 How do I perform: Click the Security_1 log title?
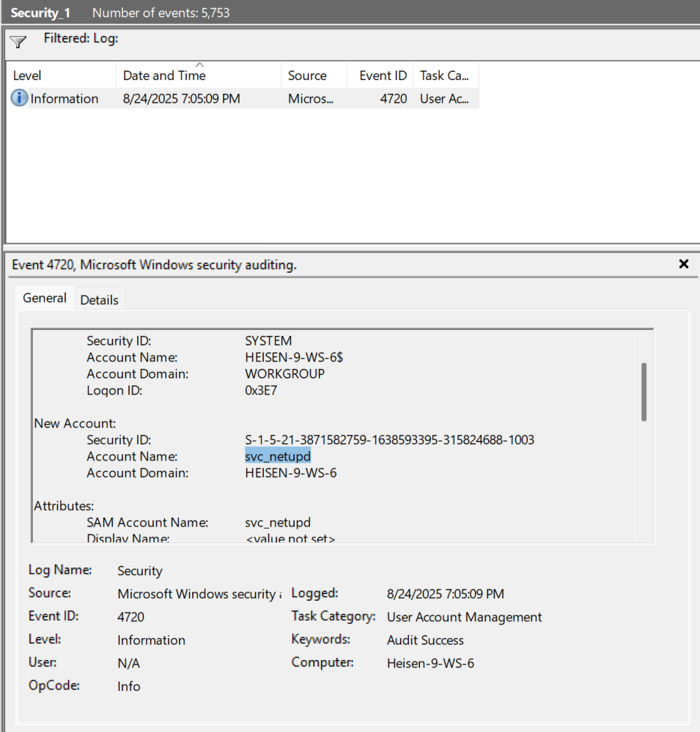(x=40, y=12)
